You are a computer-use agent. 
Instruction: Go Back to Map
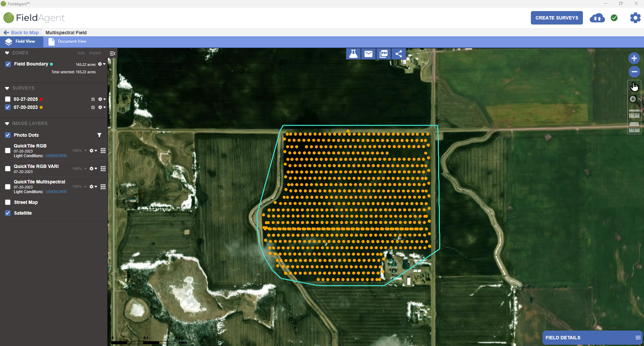click(x=21, y=33)
